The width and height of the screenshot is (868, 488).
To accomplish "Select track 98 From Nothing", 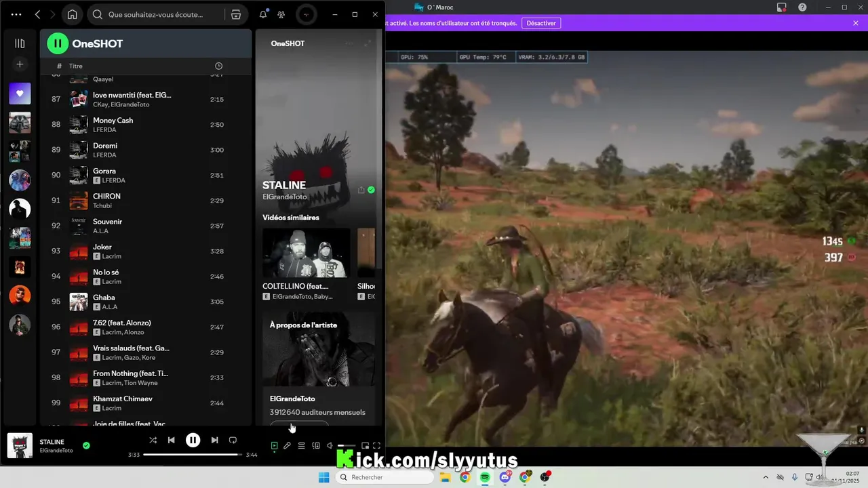I will [146, 378].
